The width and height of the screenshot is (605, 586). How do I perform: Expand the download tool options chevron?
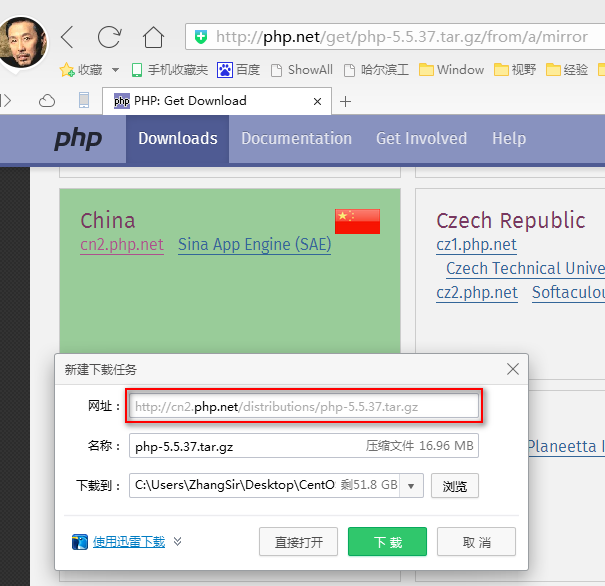(177, 542)
